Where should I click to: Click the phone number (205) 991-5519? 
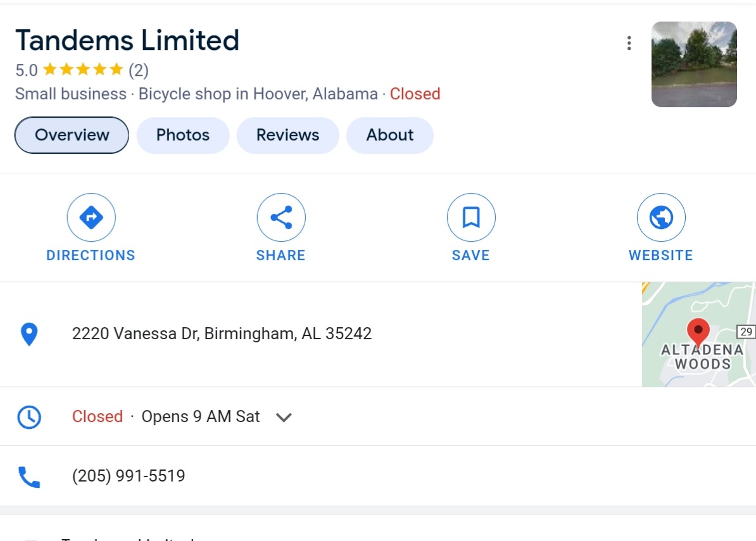129,476
